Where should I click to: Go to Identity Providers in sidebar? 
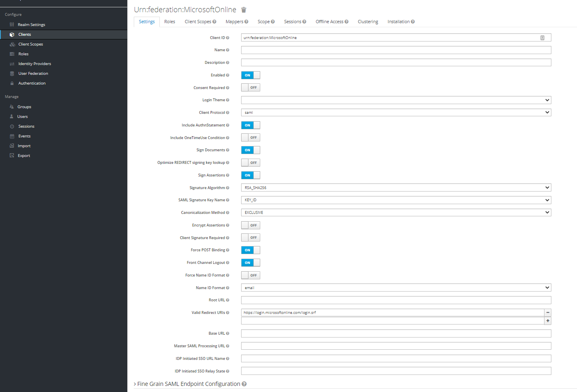[35, 64]
